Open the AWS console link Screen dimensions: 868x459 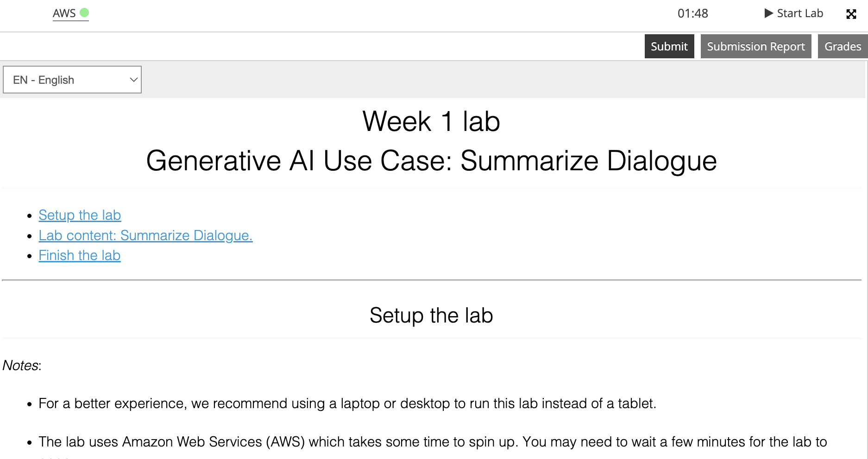[x=64, y=13]
